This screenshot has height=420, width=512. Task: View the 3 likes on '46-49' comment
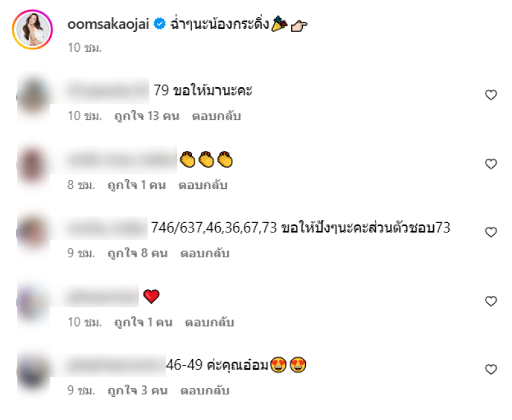(x=138, y=391)
